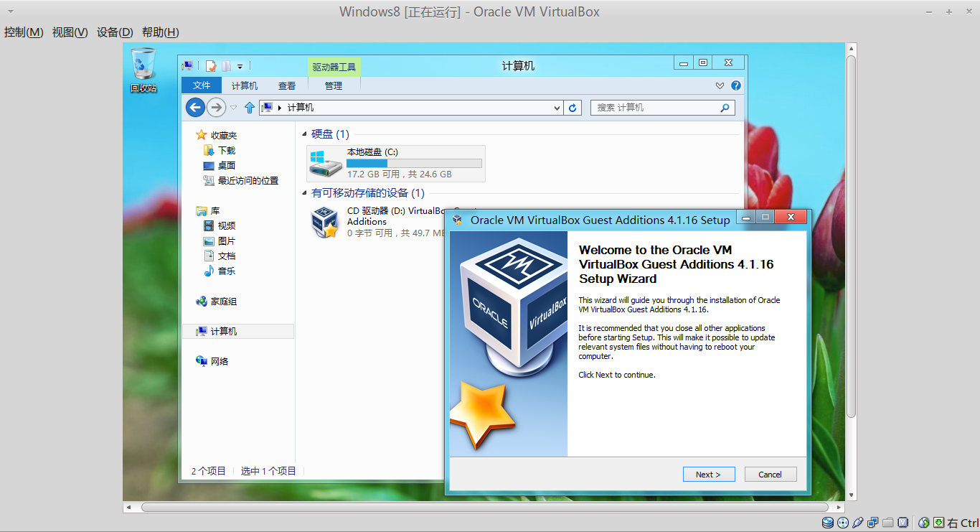Screen dimensions: 980x532
Task: Open the 视图(V) menu
Action: 70,32
